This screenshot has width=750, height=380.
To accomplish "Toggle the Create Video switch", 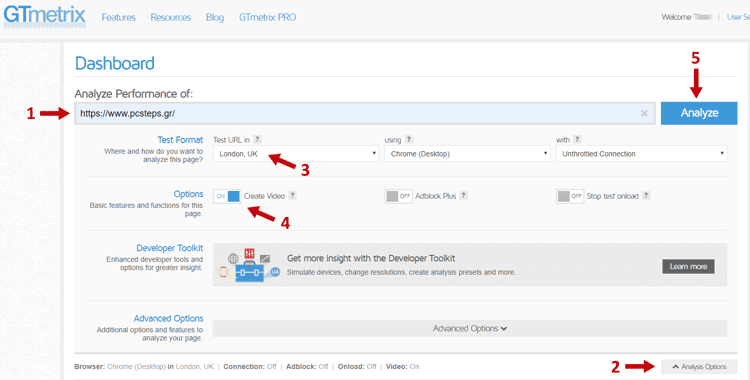I will [x=227, y=196].
